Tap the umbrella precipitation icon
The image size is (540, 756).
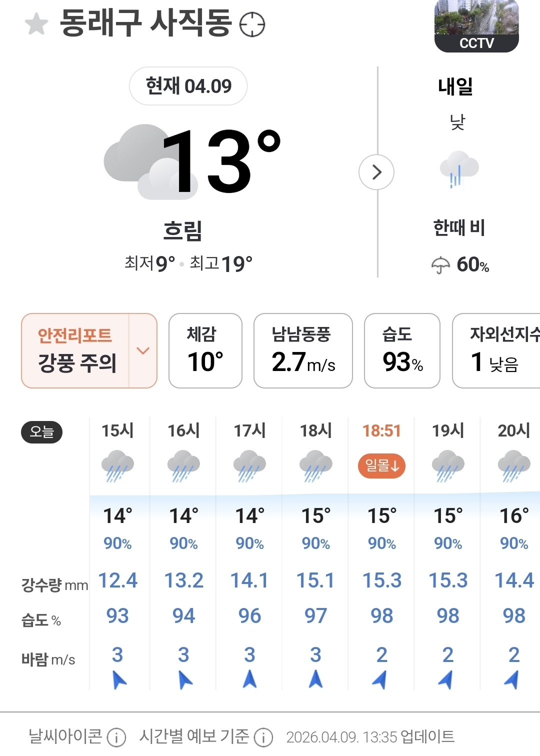coord(440,265)
